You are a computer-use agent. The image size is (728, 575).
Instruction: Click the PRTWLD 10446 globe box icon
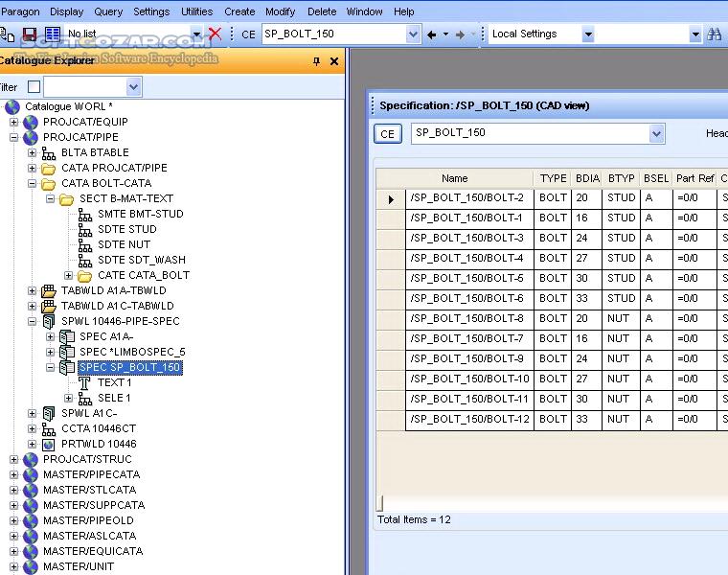coord(48,444)
